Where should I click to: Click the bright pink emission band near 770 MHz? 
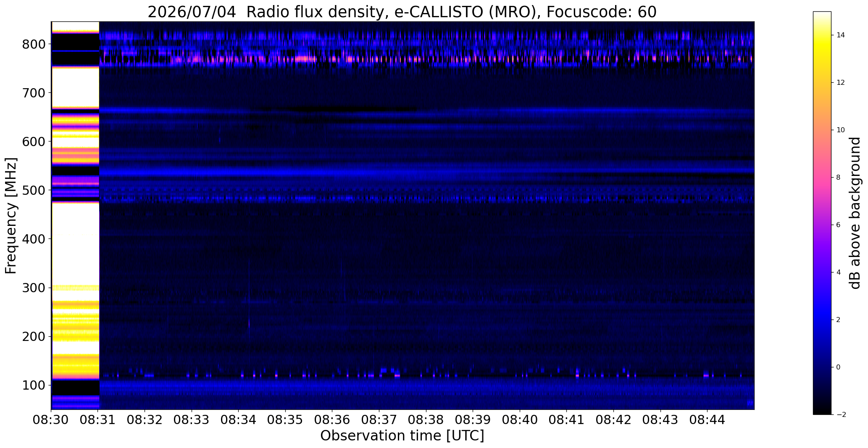(x=426, y=59)
